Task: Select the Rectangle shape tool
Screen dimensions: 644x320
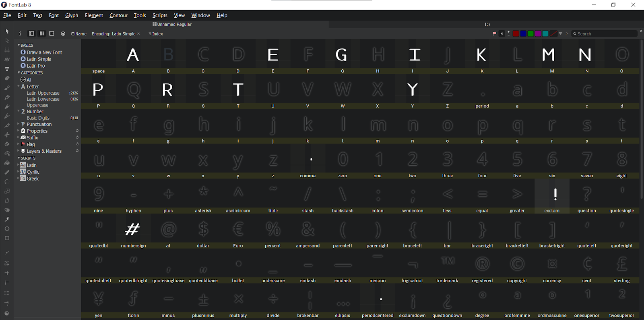Action: click(7, 238)
